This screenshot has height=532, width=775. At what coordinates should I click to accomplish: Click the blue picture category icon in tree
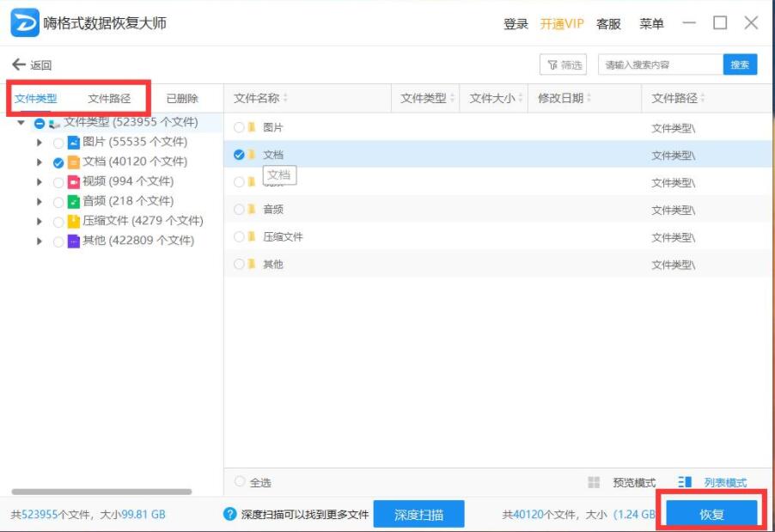point(74,143)
